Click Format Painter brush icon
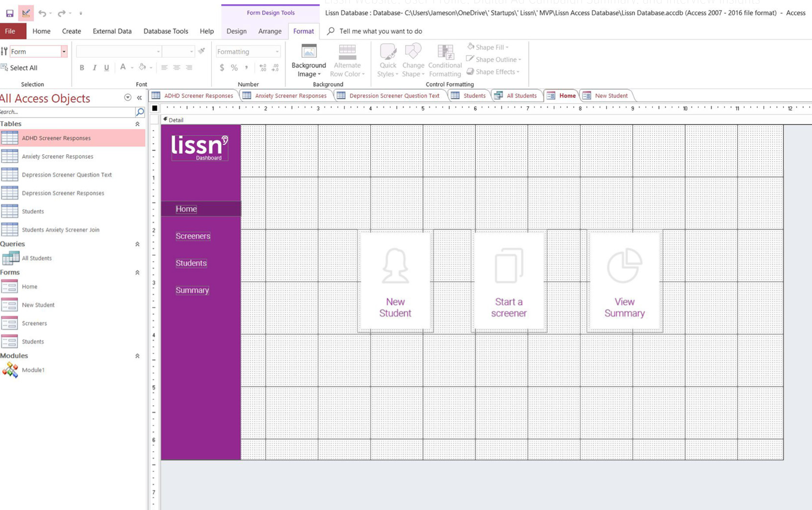The image size is (812, 510). (x=201, y=51)
